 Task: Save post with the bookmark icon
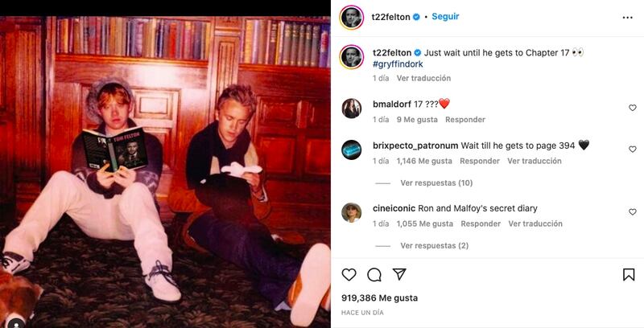[629, 275]
